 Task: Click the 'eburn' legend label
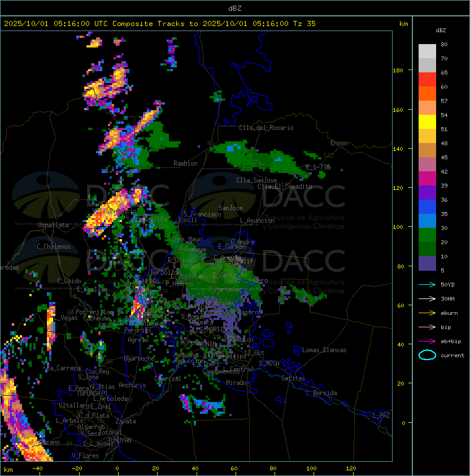[x=449, y=313]
